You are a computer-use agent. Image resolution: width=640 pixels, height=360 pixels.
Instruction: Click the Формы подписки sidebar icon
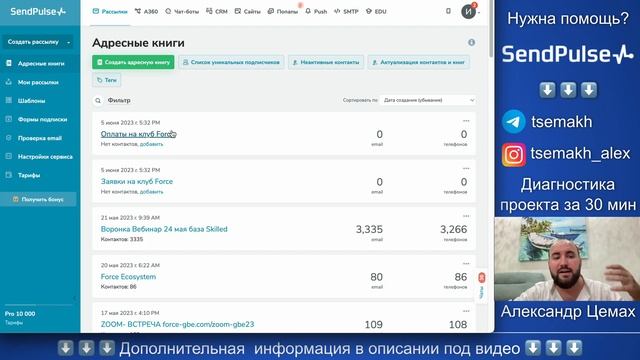pyautogui.click(x=9, y=119)
